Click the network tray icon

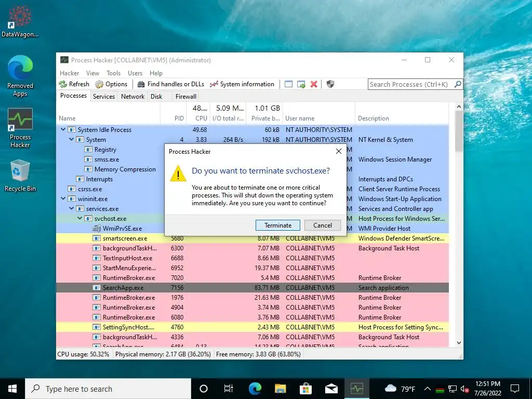tap(453, 389)
